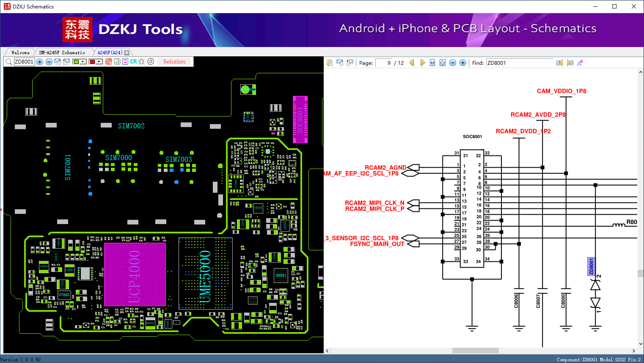Image resolution: width=644 pixels, height=363 pixels.
Task: Click the PCB search magnifier icon
Action: click(8, 62)
